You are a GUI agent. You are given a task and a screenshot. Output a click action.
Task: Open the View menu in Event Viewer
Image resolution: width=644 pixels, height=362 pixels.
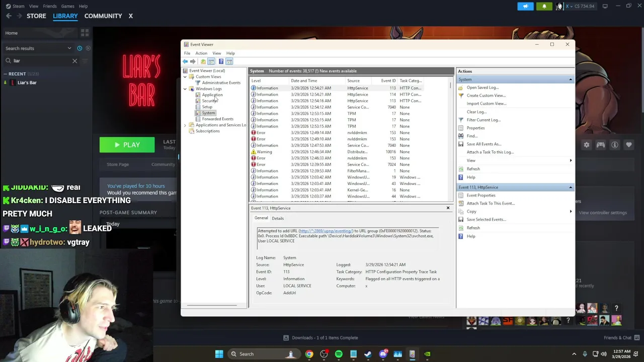[216, 53]
